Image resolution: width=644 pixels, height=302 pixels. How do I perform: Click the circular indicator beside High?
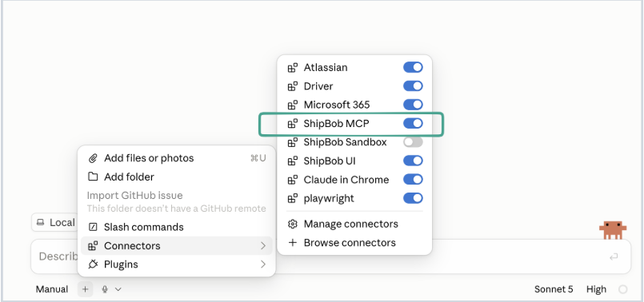tap(623, 289)
